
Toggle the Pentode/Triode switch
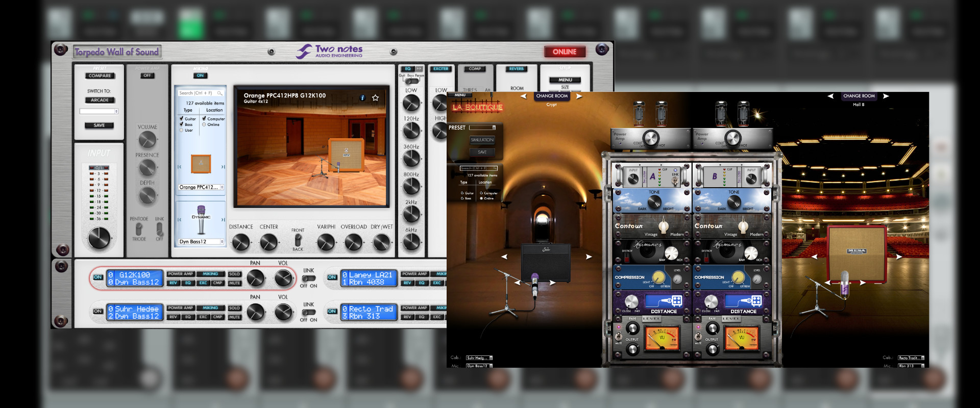click(x=139, y=229)
